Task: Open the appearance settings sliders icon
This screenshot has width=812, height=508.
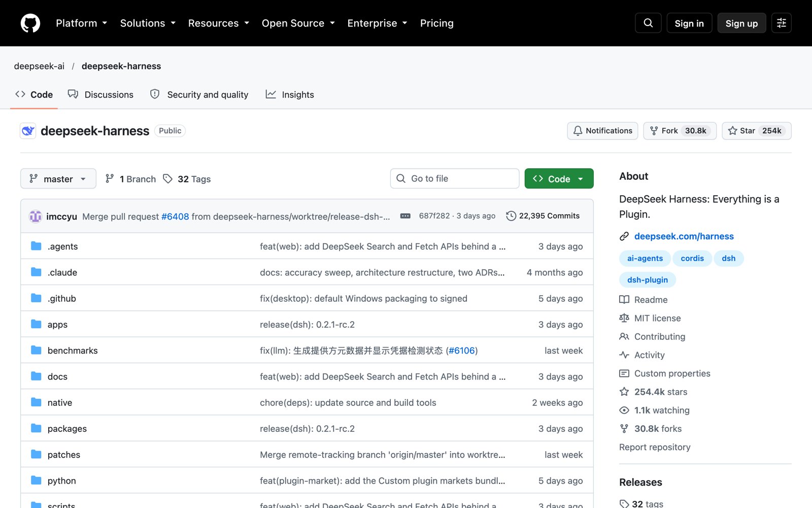Action: (782, 23)
